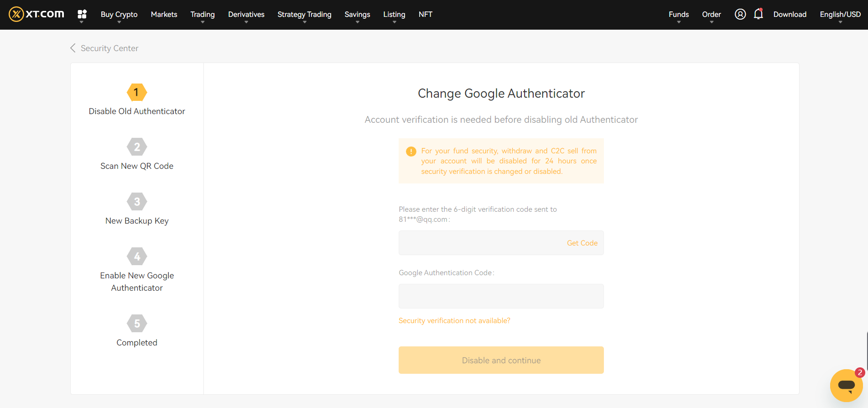Open the Markets page

(x=164, y=15)
